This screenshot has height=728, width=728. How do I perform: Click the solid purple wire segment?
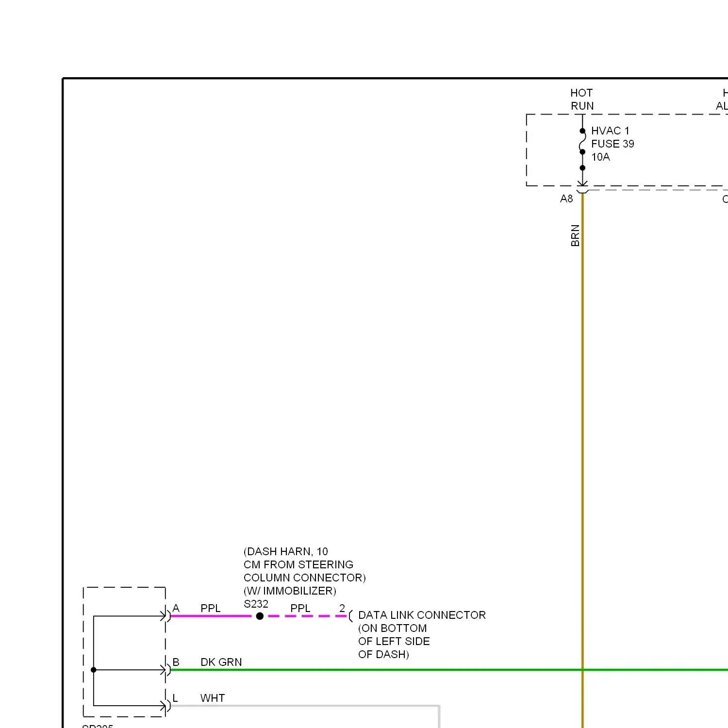point(211,616)
